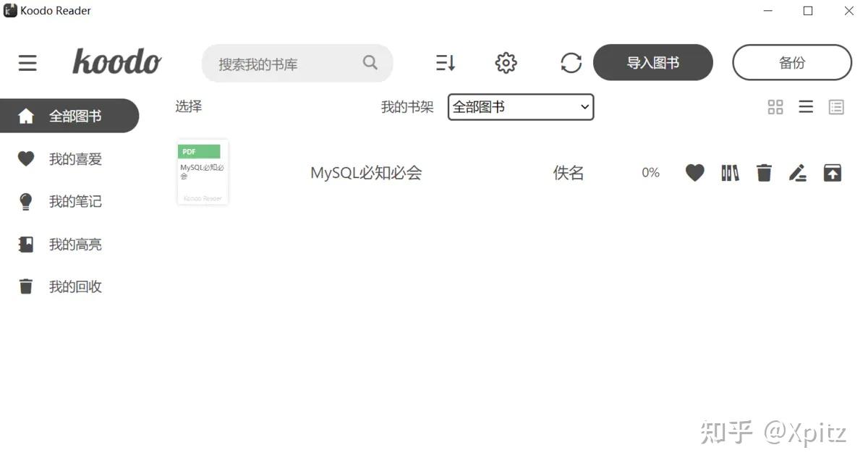Switch to cover detail view
The width and height of the screenshot is (868, 471).
point(836,107)
